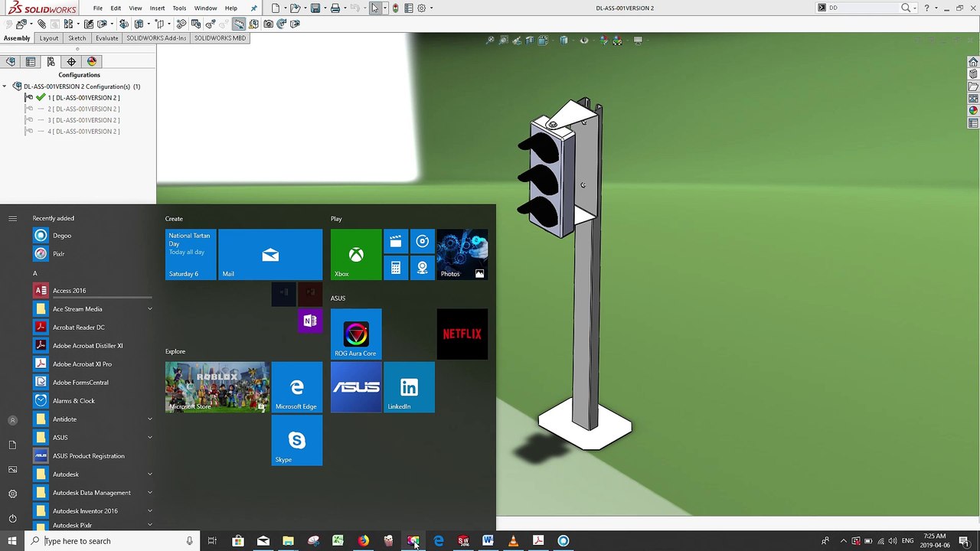Click Zoom to Fit in view toolbar
Screen dimensions: 980x551
pyautogui.click(x=491, y=41)
